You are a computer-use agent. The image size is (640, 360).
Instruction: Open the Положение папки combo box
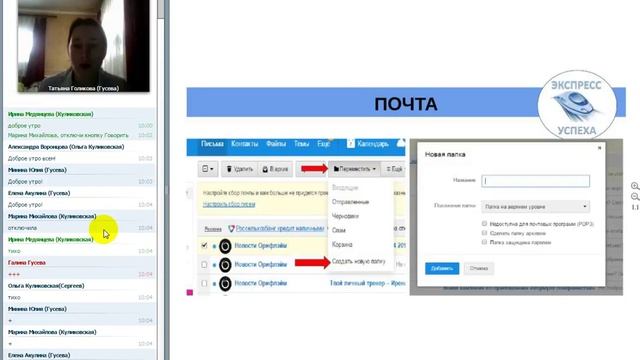tap(535, 207)
